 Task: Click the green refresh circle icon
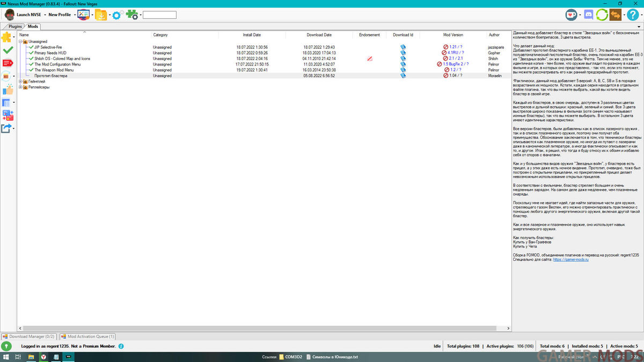602,15
